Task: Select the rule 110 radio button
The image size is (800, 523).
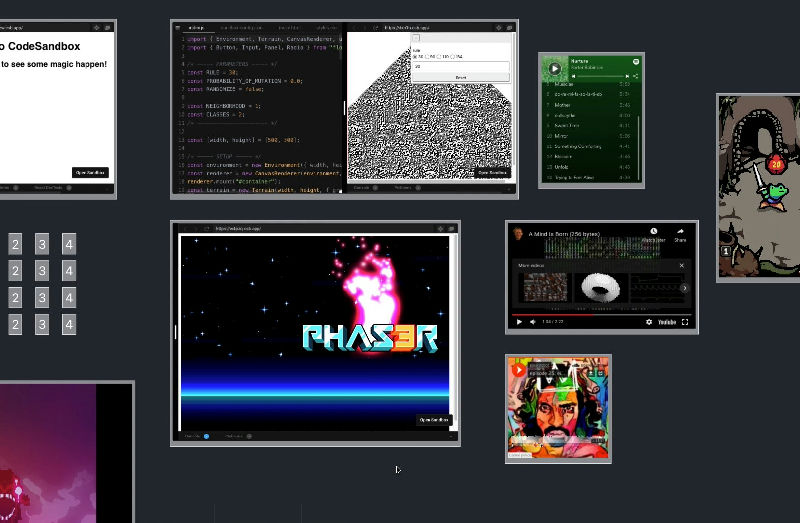Action: 439,57
